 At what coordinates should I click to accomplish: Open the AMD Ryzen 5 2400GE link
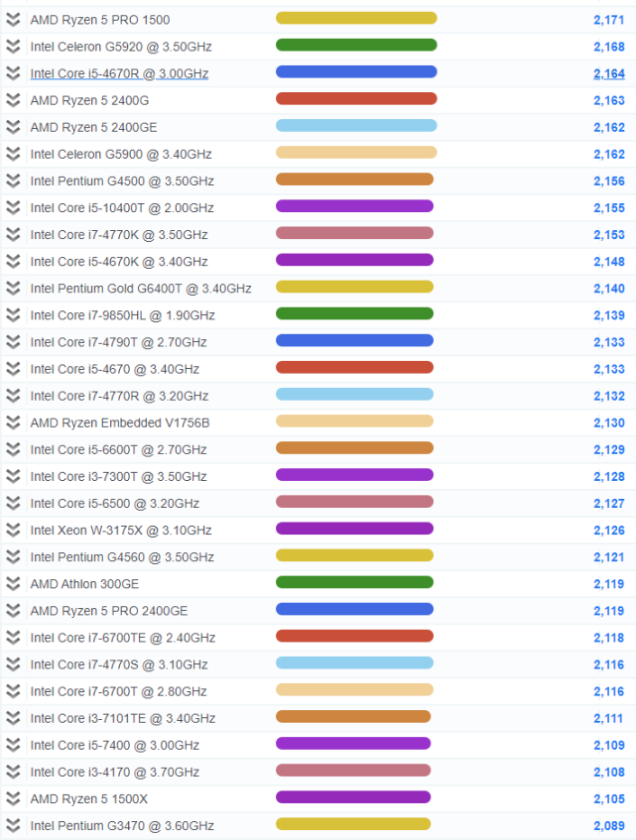point(94,127)
